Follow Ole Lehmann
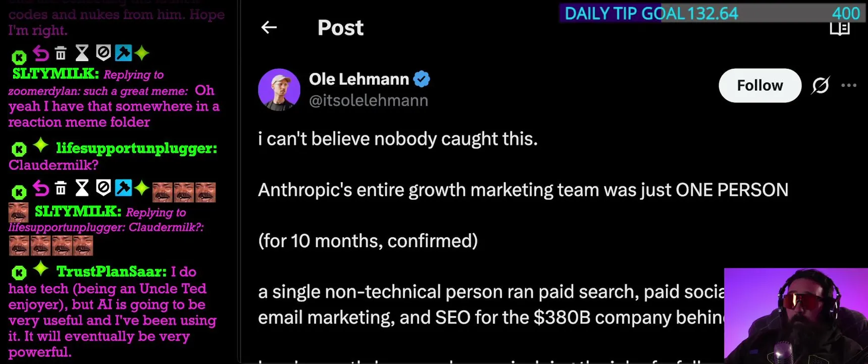Viewport: 868px width, 364px height. coord(759,85)
